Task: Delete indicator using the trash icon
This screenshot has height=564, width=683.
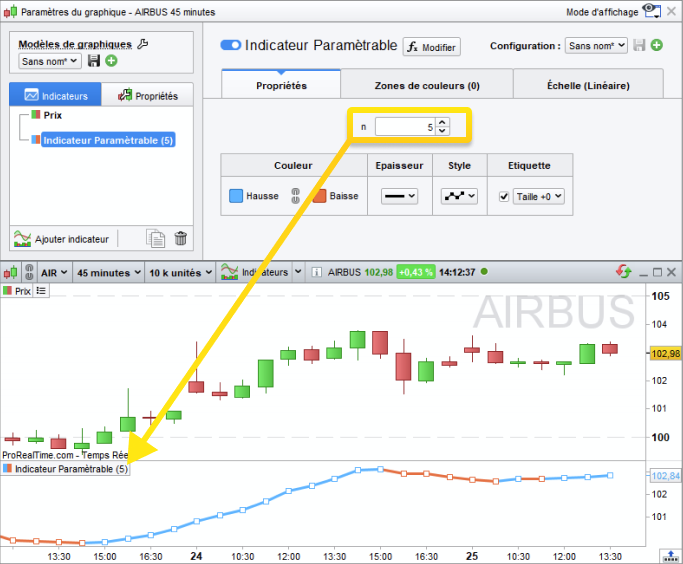Action: point(180,239)
